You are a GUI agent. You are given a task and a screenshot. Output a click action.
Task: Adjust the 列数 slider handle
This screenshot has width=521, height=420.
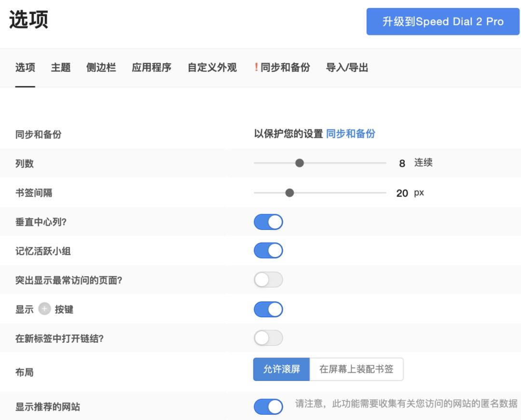tap(300, 163)
